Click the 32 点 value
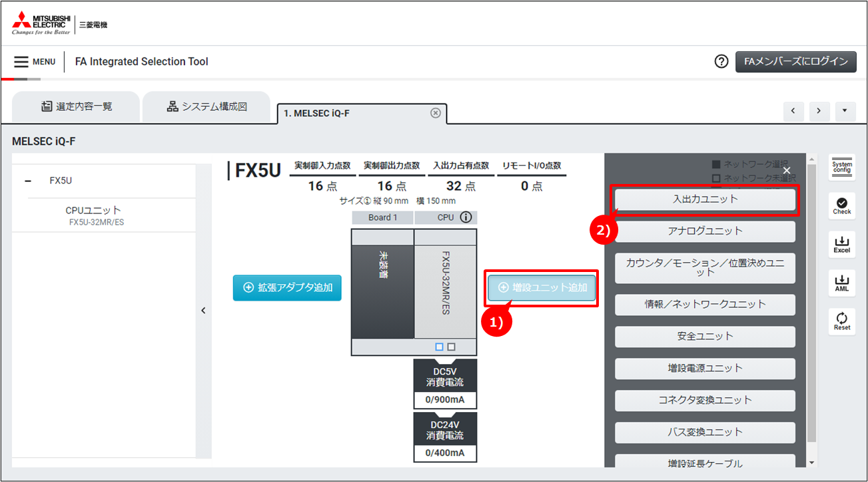 [x=461, y=187]
